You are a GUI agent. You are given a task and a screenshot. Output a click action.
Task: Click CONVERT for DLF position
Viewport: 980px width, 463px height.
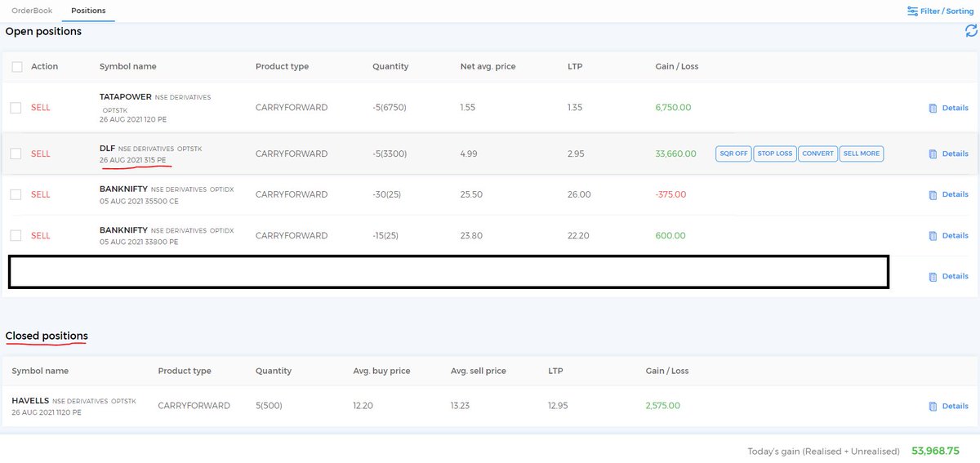coord(817,154)
